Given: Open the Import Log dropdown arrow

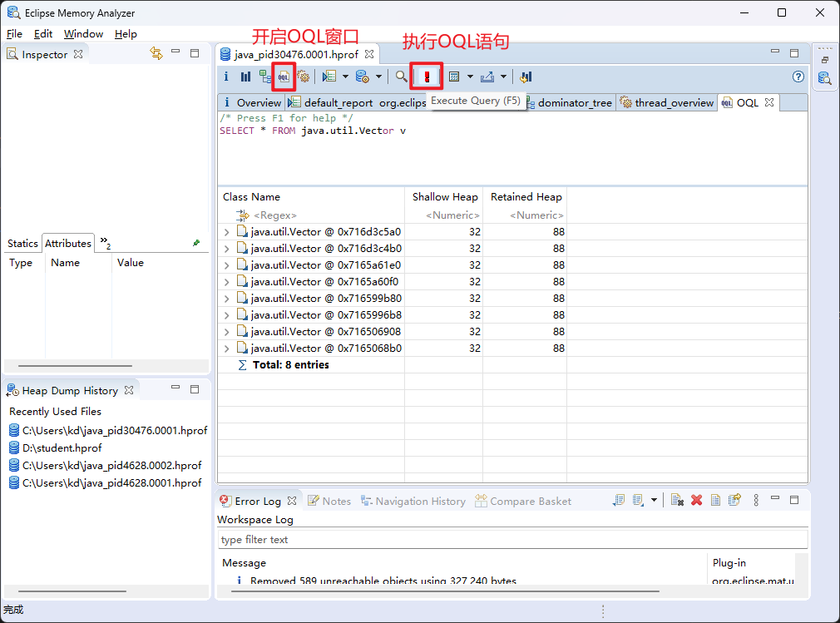Looking at the screenshot, I should coord(654,501).
